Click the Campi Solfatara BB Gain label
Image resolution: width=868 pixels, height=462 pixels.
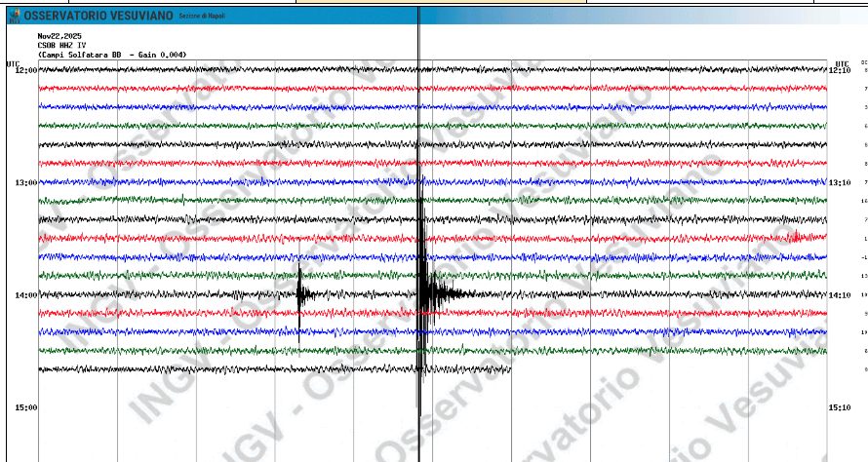pyautogui.click(x=112, y=55)
